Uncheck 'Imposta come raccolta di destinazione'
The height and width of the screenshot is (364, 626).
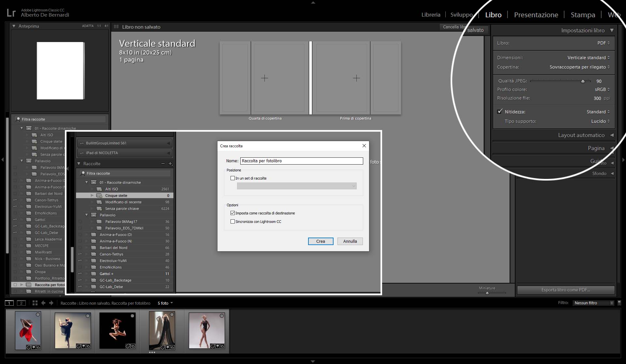pos(232,213)
